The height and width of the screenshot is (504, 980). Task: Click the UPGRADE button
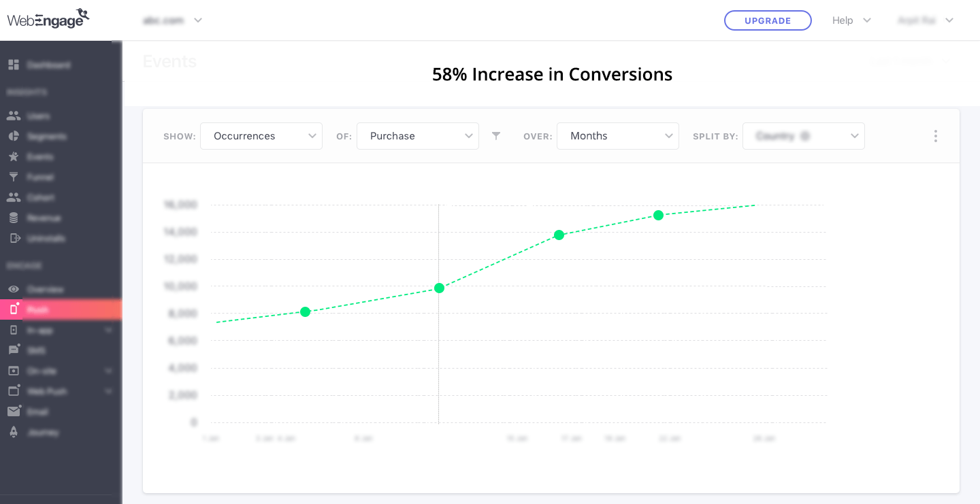click(x=768, y=20)
